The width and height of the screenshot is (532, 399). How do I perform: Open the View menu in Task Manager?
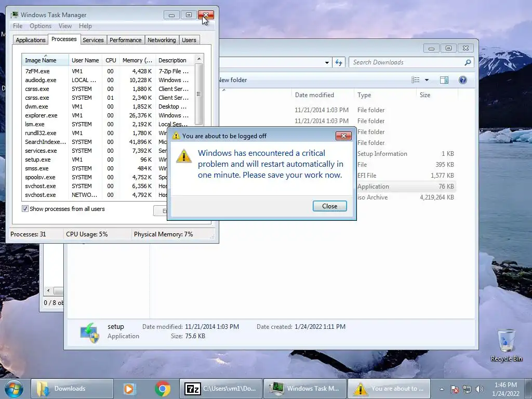point(65,26)
